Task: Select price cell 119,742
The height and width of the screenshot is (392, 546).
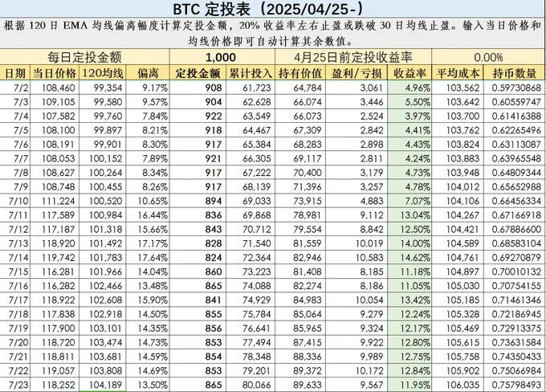Action: pyautogui.click(x=55, y=258)
